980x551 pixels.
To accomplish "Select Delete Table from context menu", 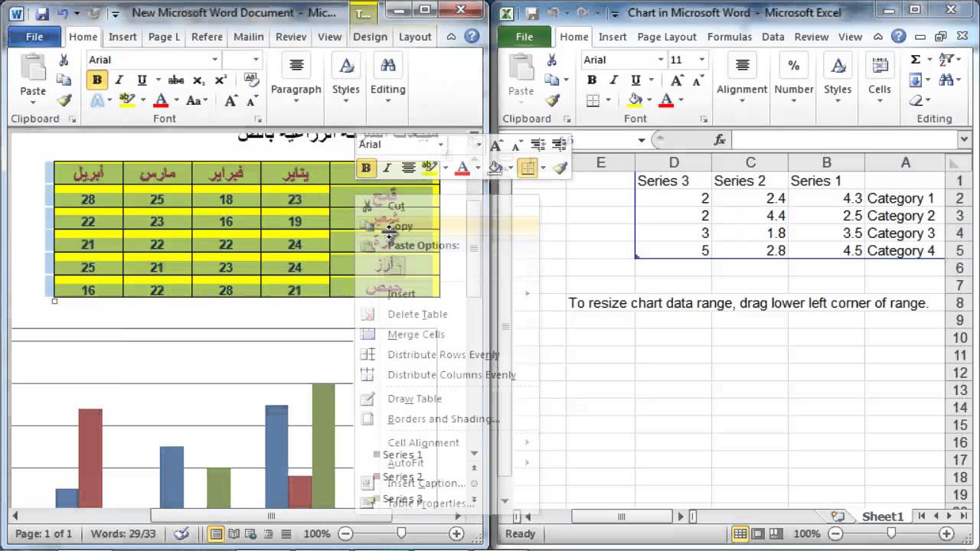I will pyautogui.click(x=417, y=315).
